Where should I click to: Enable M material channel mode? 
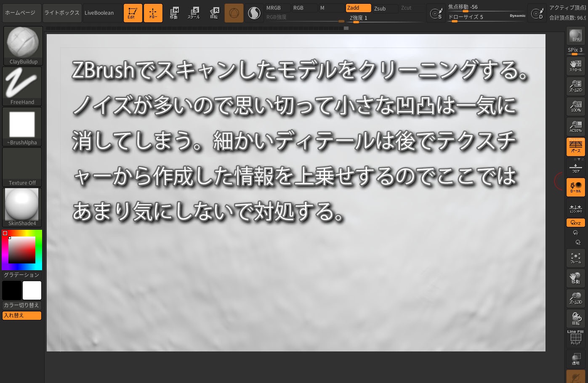point(331,8)
